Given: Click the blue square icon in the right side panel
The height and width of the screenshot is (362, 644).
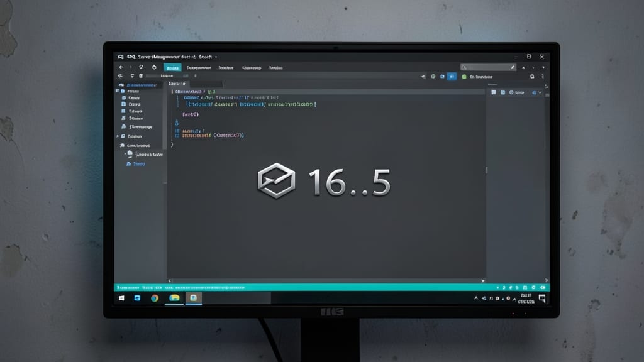Looking at the screenshot, I should click(502, 92).
